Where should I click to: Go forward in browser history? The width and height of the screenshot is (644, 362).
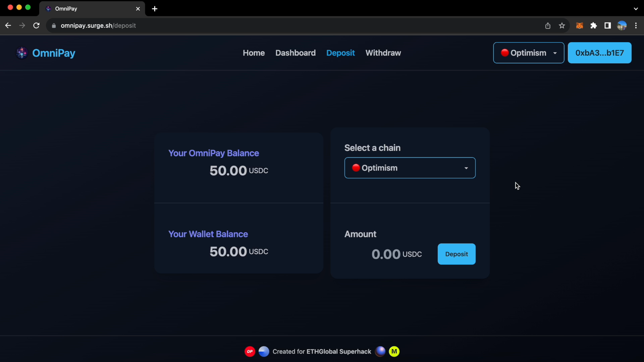pos(22,25)
